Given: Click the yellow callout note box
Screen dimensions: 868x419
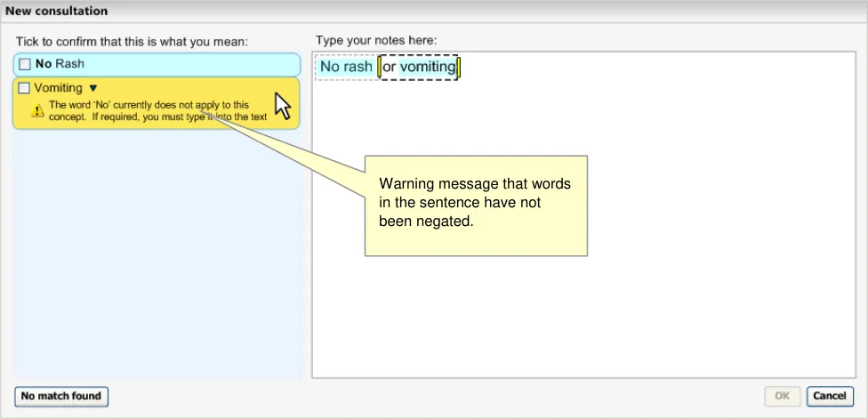Looking at the screenshot, I should (x=476, y=205).
